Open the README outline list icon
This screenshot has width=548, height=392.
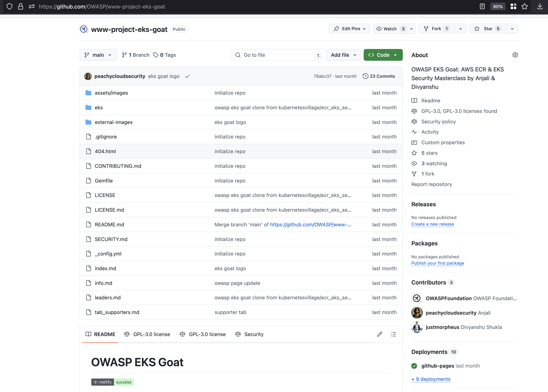click(x=393, y=334)
